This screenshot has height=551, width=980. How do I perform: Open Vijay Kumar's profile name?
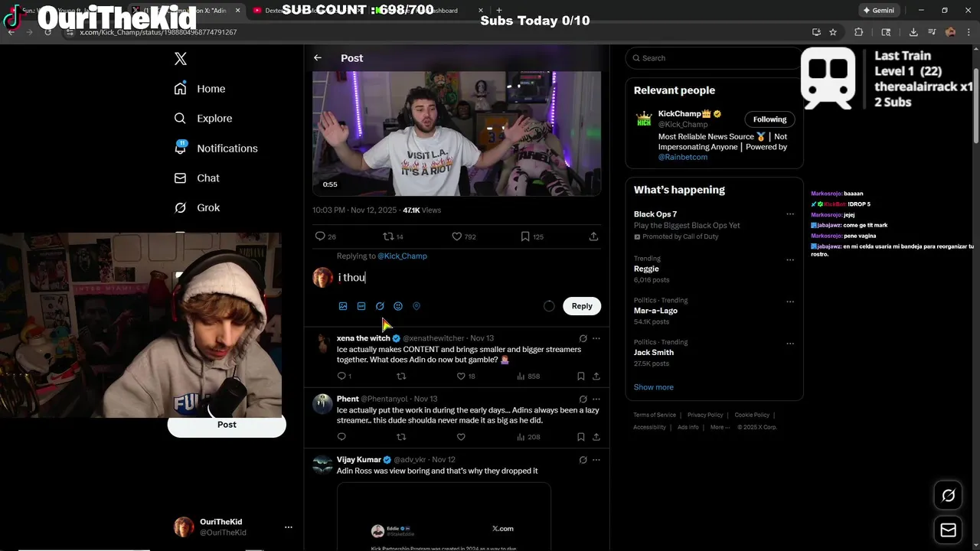click(x=359, y=460)
